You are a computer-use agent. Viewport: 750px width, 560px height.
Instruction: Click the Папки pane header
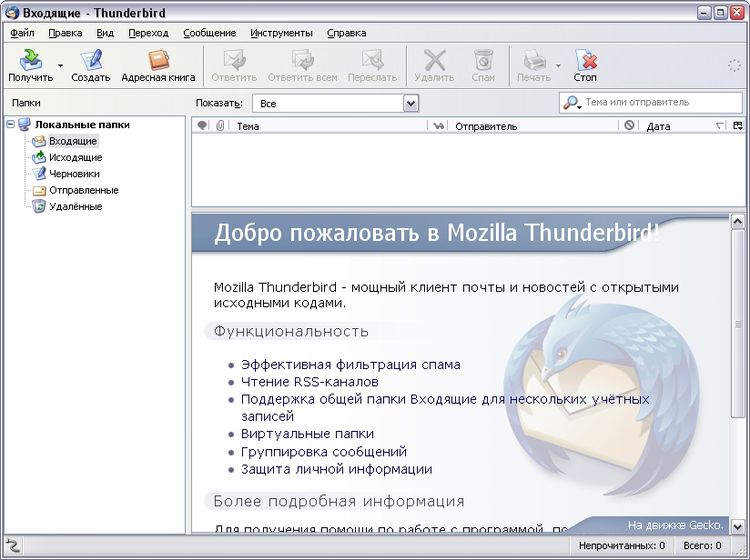pyautogui.click(x=26, y=103)
